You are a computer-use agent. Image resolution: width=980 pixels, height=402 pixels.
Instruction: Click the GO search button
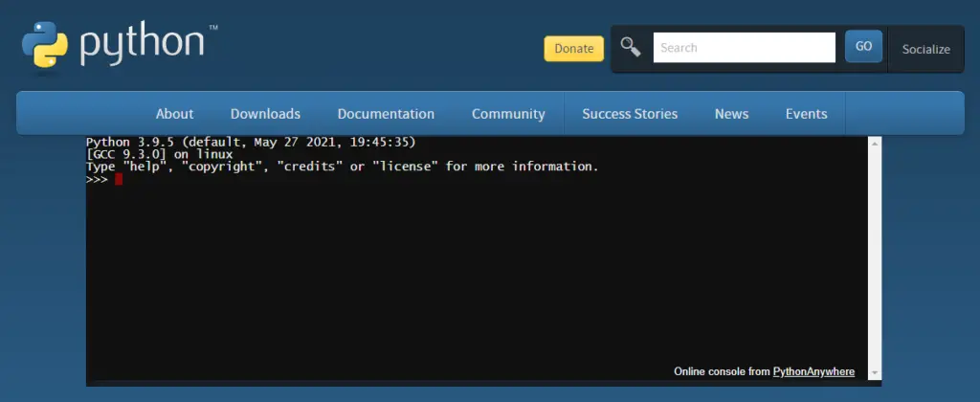[864, 46]
